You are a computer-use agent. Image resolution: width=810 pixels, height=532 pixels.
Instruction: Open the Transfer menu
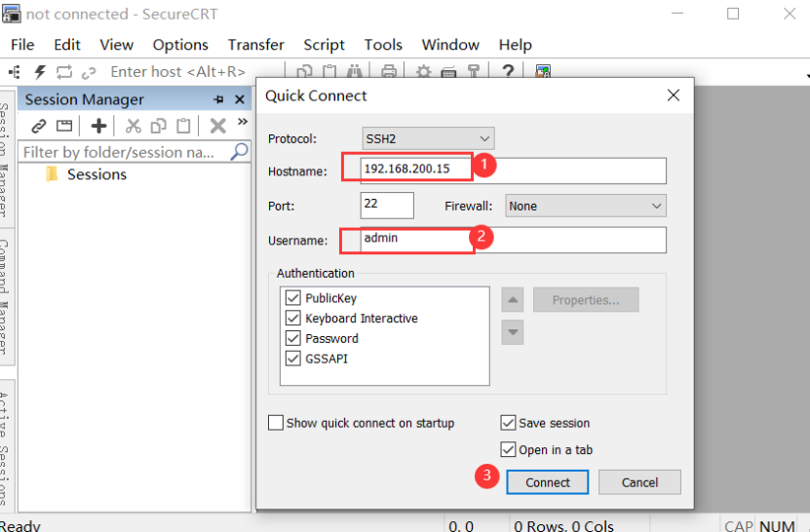[x=256, y=45]
